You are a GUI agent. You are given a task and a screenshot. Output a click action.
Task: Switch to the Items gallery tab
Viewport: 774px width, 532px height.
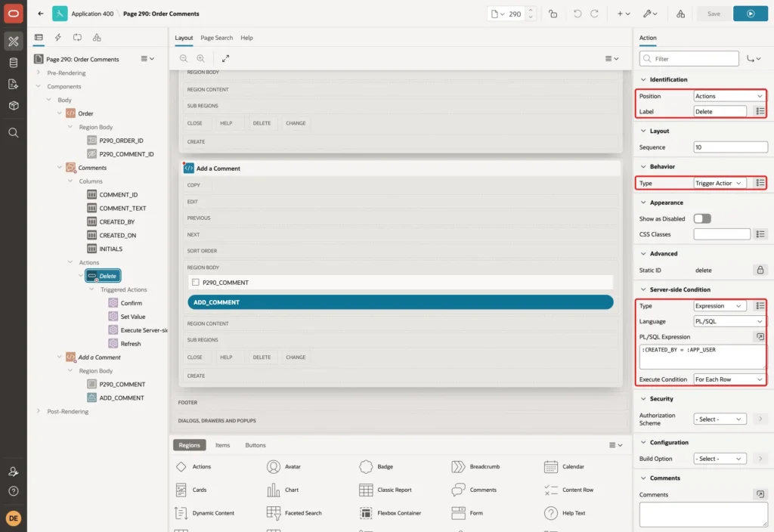222,445
